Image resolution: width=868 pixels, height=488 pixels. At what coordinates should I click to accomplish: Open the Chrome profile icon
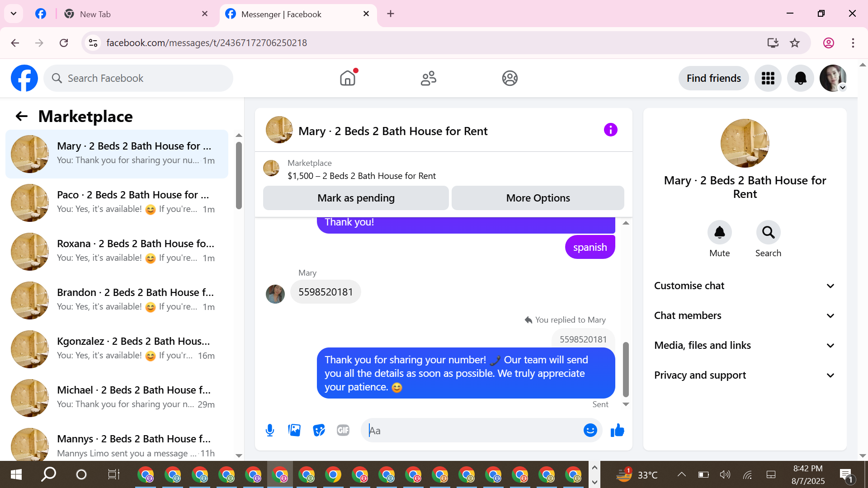point(828,43)
